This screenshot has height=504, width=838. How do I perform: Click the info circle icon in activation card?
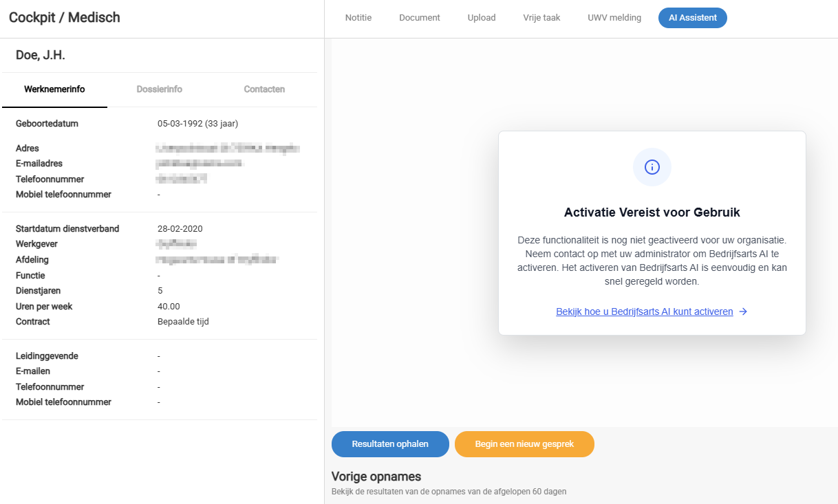(x=652, y=167)
